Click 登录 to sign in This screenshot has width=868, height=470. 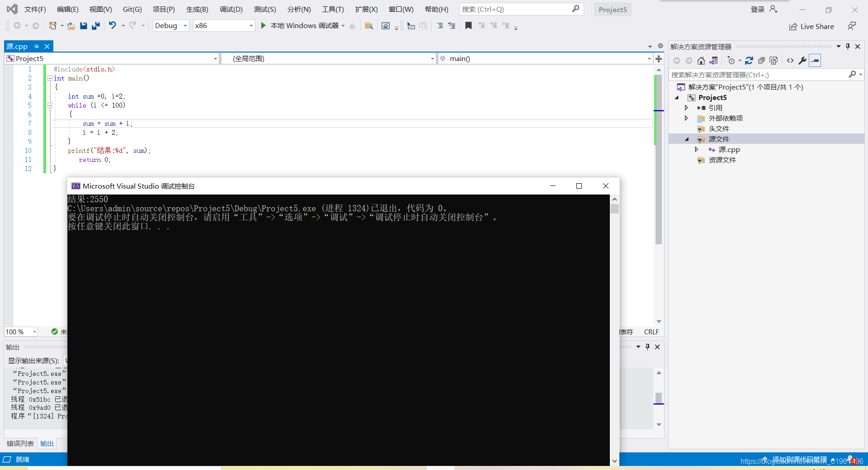coord(758,9)
